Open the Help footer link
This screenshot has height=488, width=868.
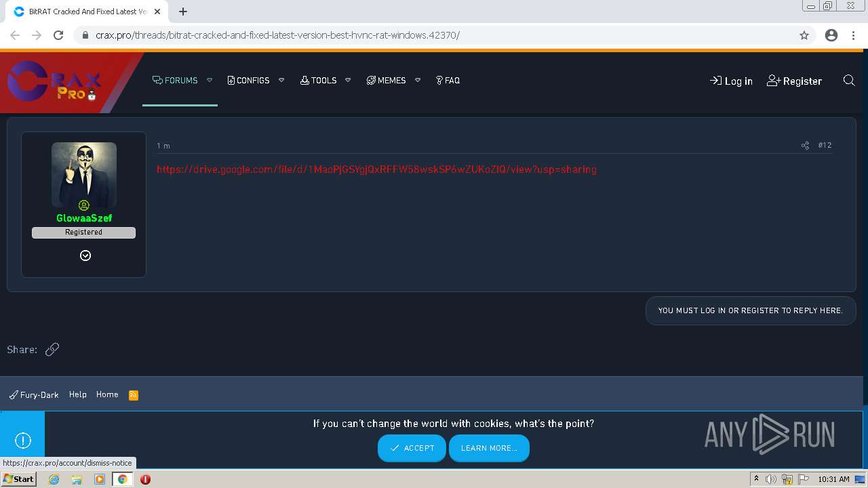click(78, 394)
